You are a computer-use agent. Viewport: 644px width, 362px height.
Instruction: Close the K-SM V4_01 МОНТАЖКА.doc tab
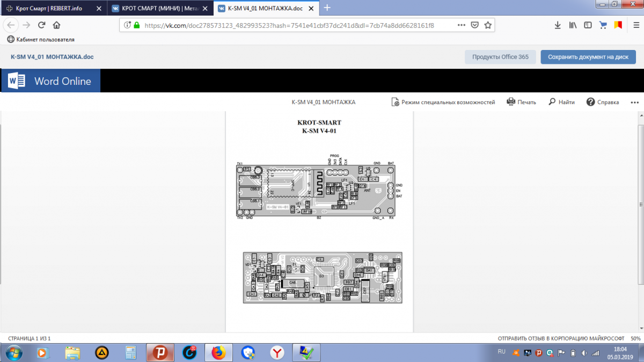[x=312, y=8]
